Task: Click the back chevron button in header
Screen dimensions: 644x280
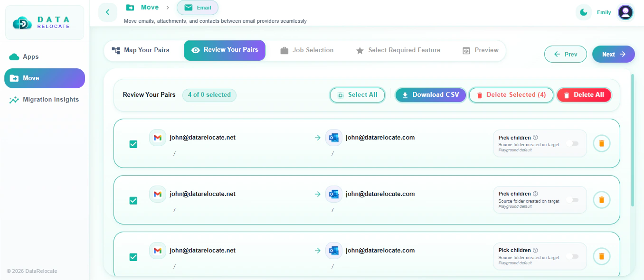Action: [108, 12]
